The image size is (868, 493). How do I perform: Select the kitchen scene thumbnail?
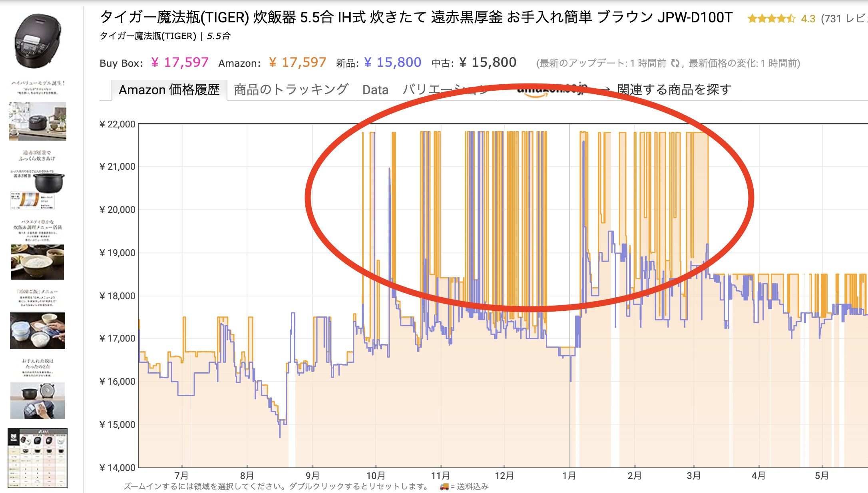[x=38, y=121]
